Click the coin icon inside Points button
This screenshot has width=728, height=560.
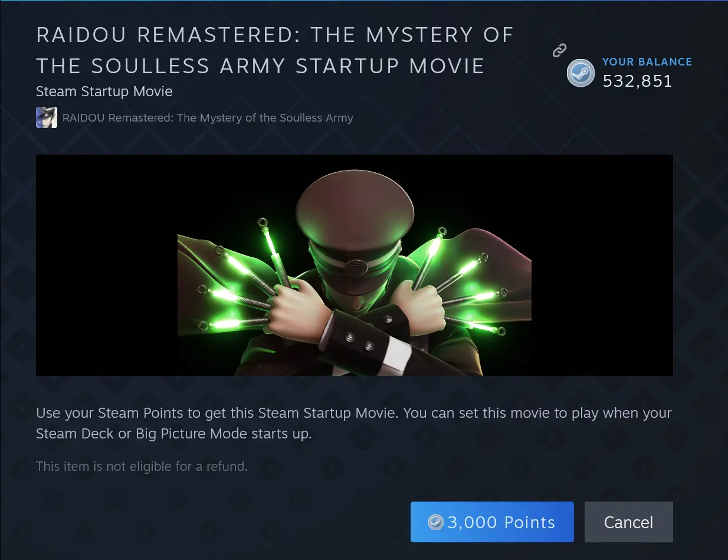point(435,522)
